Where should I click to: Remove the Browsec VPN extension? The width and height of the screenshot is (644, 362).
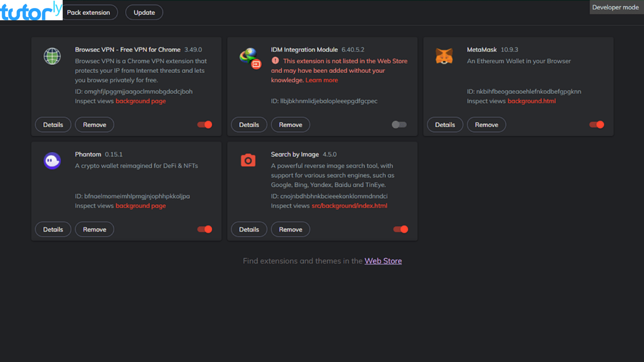pyautogui.click(x=94, y=124)
